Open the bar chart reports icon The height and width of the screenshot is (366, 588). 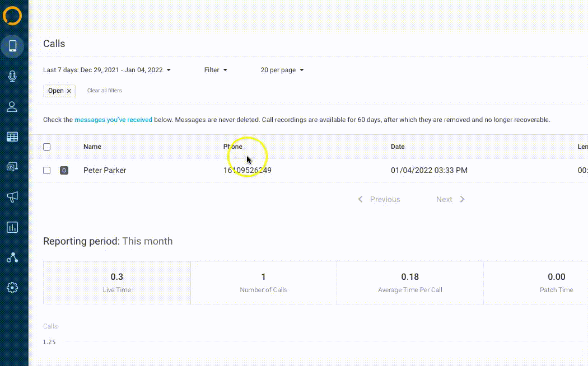pos(12,227)
